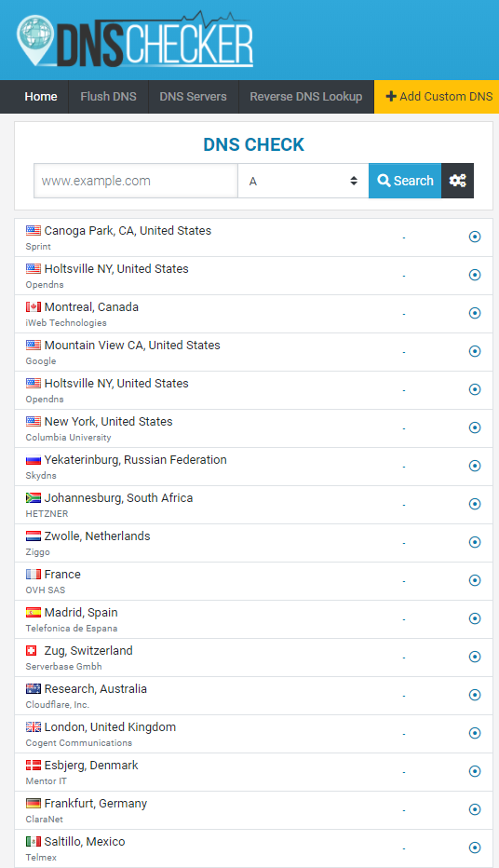Click the DNS Checker logo
This screenshot has height=868, width=499.
click(135, 39)
